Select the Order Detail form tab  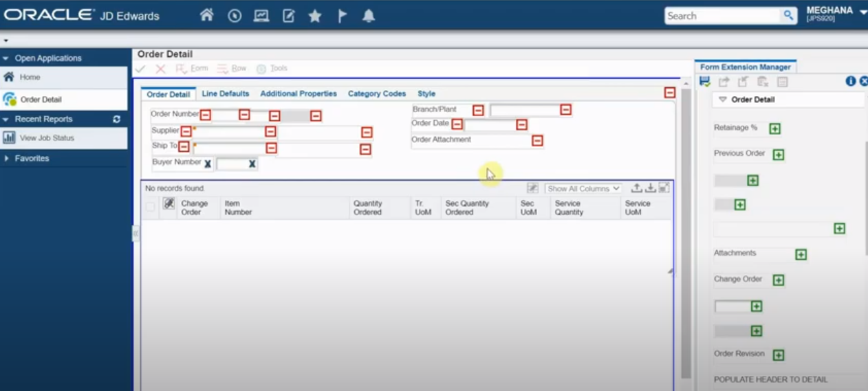point(169,94)
